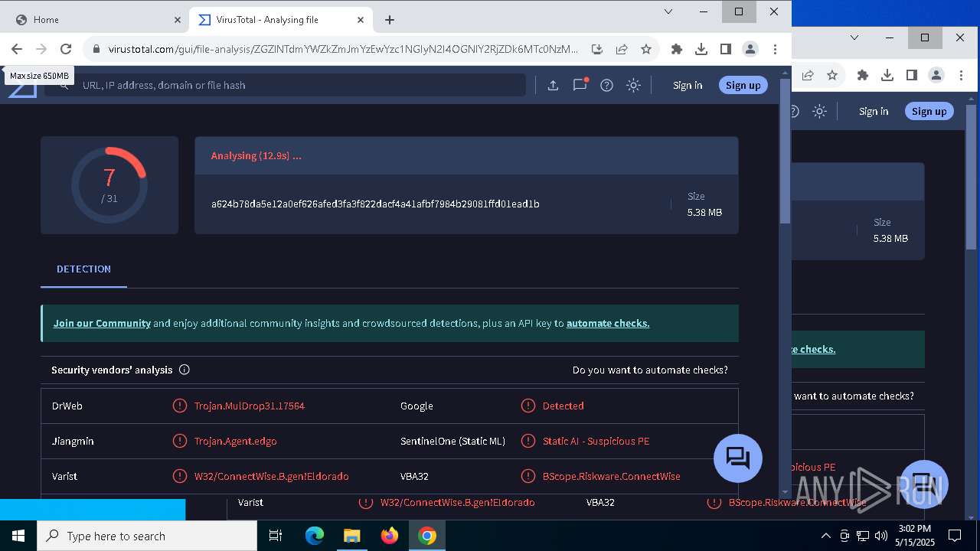Open the Windows notification center
This screenshot has width=980, height=551.
pyautogui.click(x=955, y=536)
